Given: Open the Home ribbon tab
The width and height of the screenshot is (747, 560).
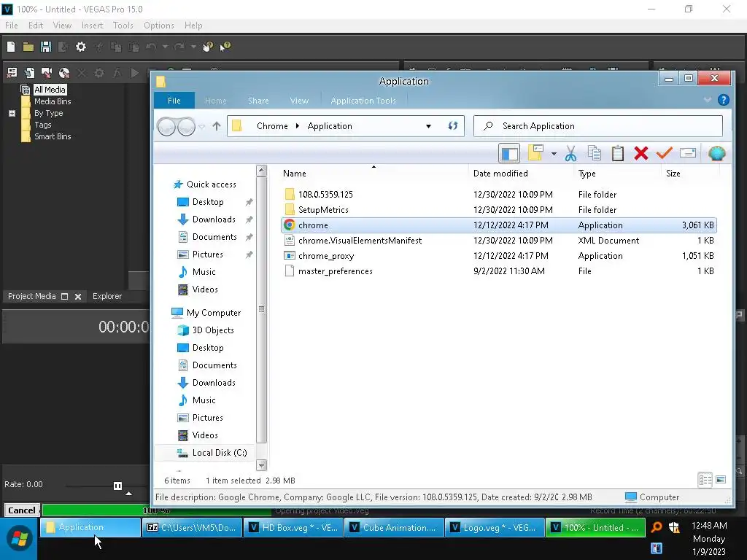Looking at the screenshot, I should pos(215,101).
